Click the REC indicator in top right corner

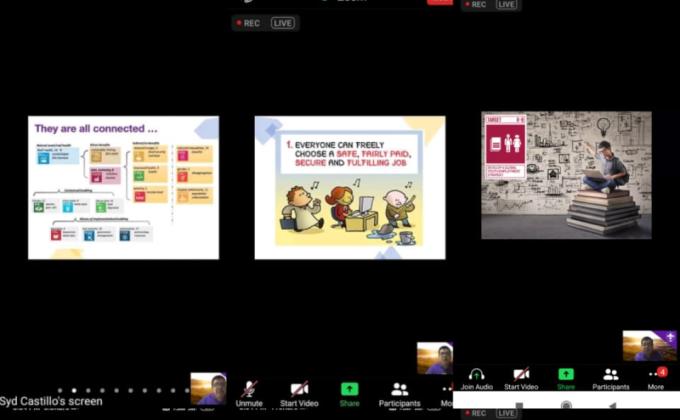[x=475, y=5]
